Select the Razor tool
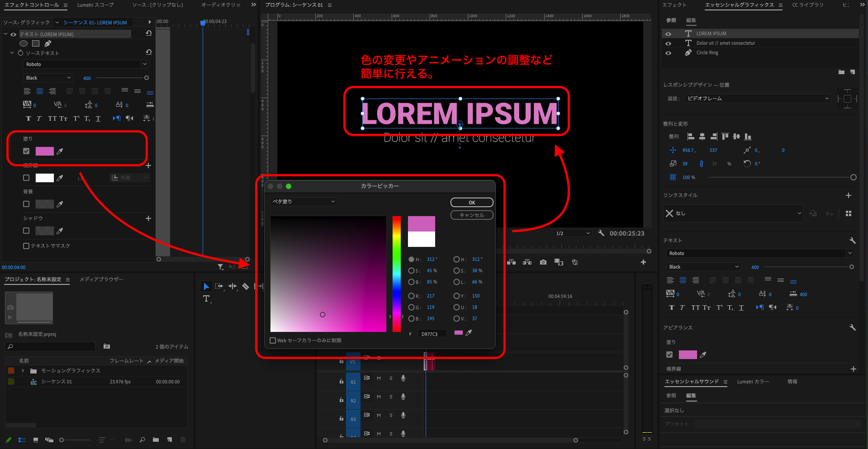868x449 pixels. pyautogui.click(x=246, y=286)
